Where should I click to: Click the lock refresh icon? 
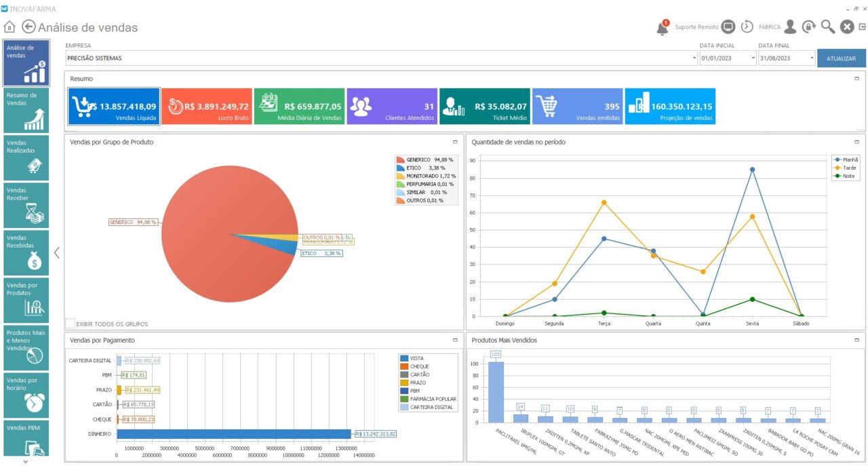click(808, 26)
